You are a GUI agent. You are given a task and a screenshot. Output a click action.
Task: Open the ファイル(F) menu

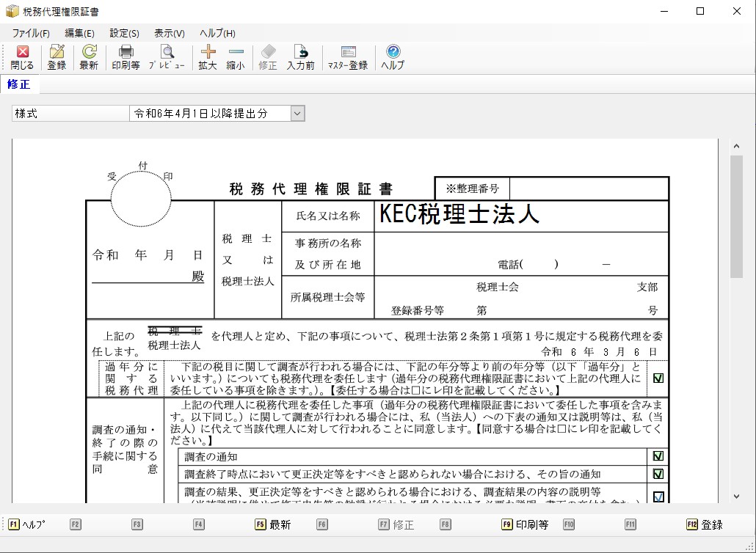pyautogui.click(x=31, y=33)
